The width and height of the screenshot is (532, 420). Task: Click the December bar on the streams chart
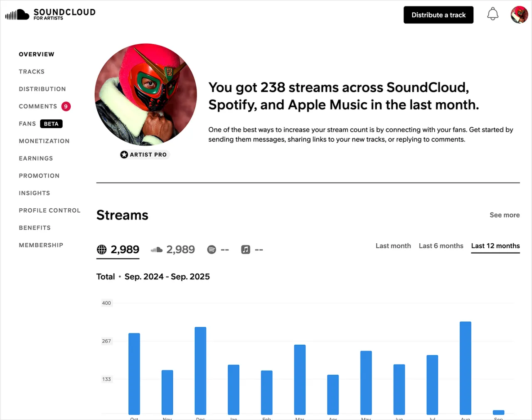200,370
